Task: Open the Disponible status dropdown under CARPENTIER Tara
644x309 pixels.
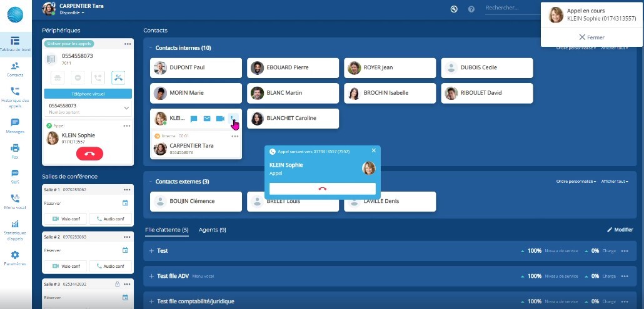Action: 72,12
